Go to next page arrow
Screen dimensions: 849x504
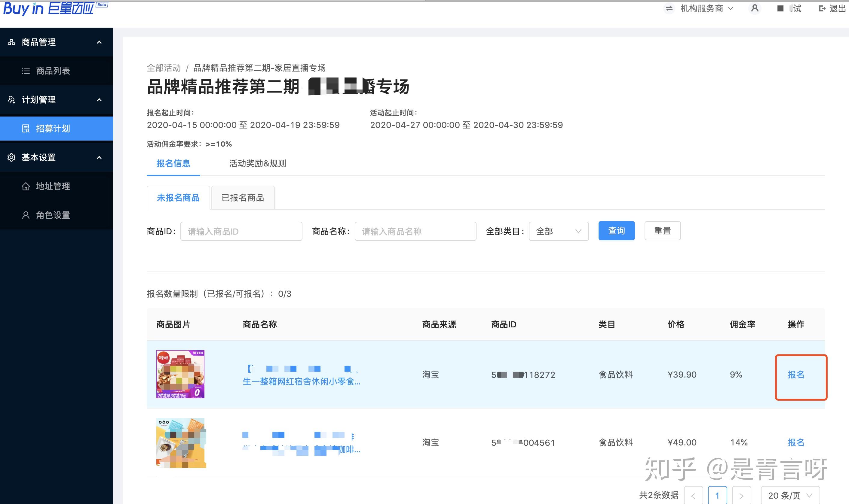point(741,496)
